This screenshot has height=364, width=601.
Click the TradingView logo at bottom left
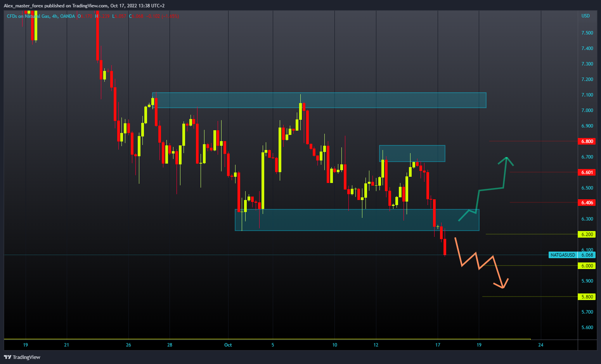pyautogui.click(x=22, y=357)
